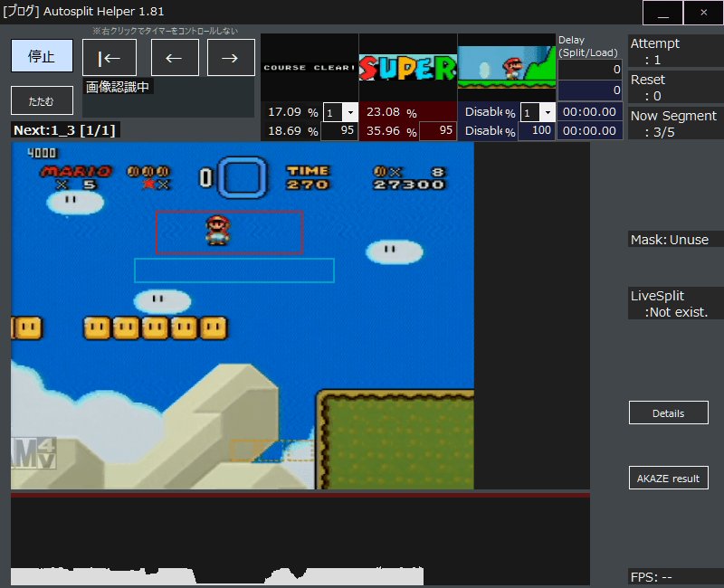This screenshot has width=724, height=588.
Task: Click the 停止 stop button
Action: [x=42, y=56]
